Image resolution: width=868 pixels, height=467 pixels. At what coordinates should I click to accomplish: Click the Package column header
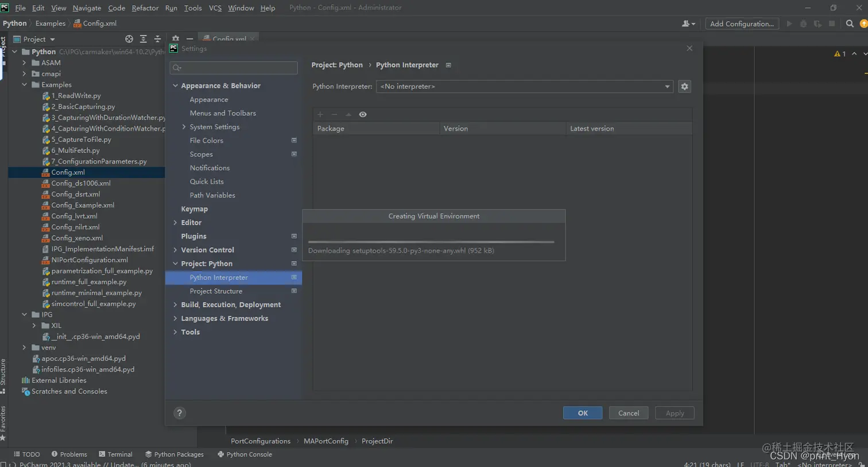tap(376, 129)
